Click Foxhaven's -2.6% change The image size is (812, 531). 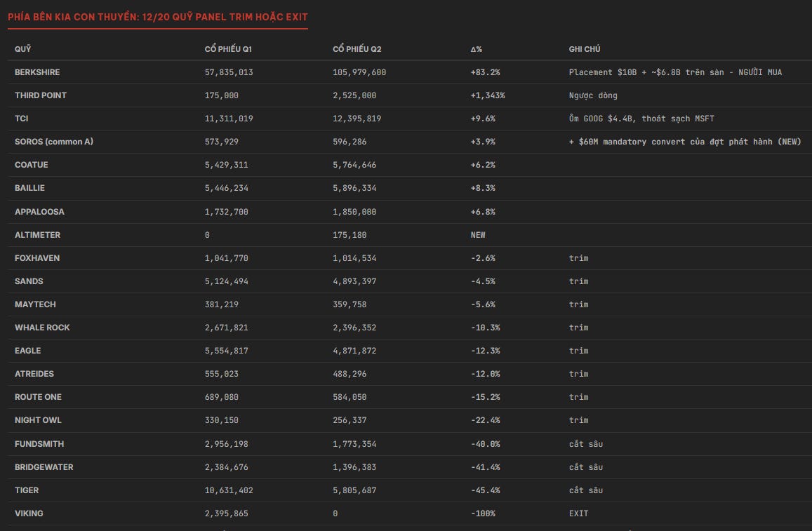[x=483, y=257]
